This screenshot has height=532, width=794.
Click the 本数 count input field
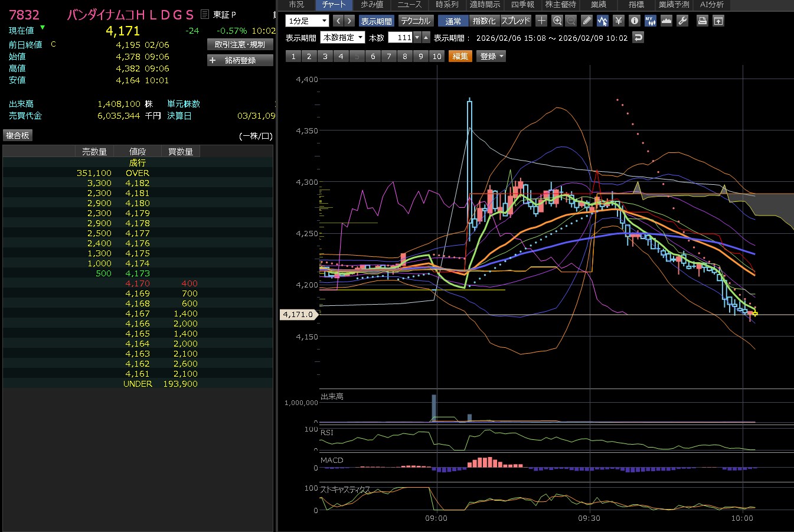400,37
